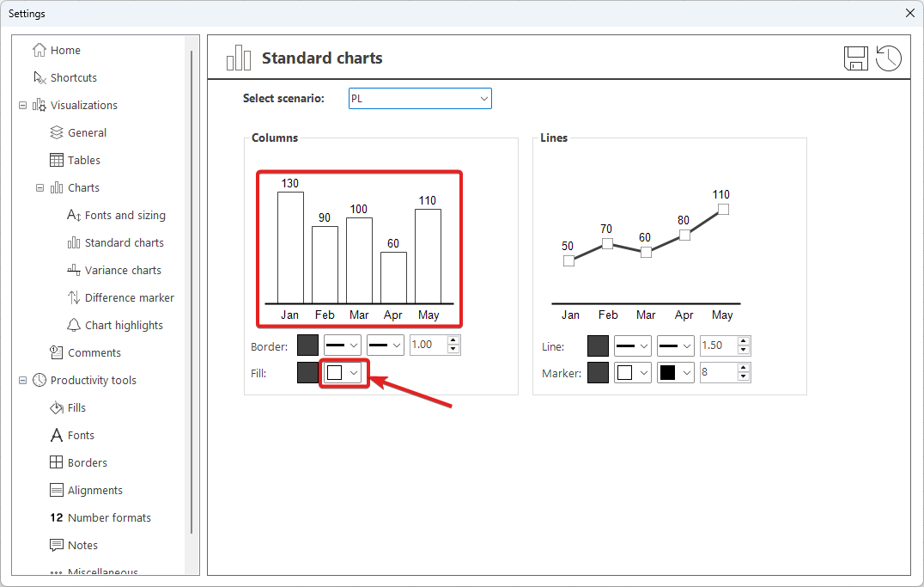Open Number formats settings
The image size is (924, 587).
pos(109,517)
